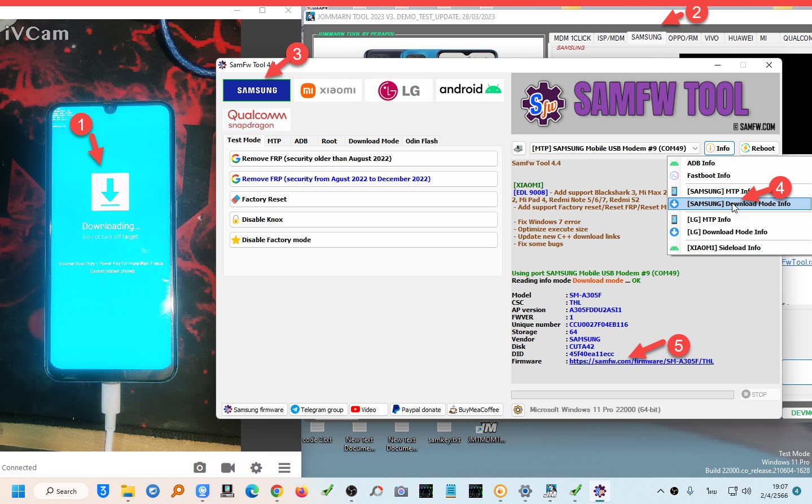Open iVCam settings gear
The height and width of the screenshot is (504, 812).
click(256, 467)
